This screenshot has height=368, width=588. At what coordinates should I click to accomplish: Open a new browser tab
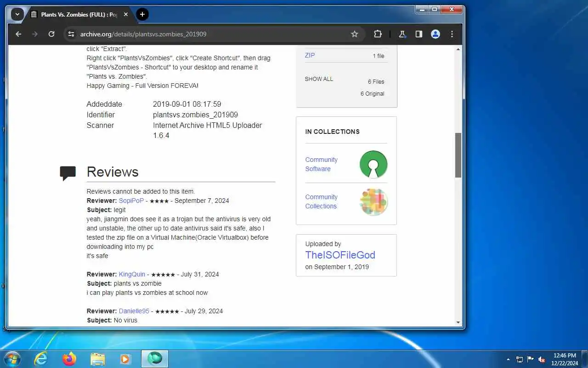coord(142,14)
